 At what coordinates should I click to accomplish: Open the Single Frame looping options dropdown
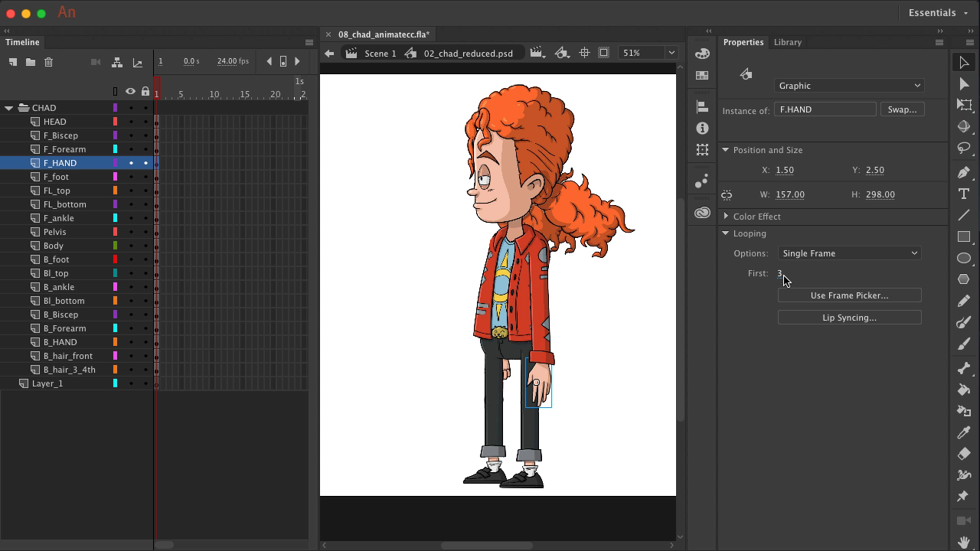coord(849,253)
